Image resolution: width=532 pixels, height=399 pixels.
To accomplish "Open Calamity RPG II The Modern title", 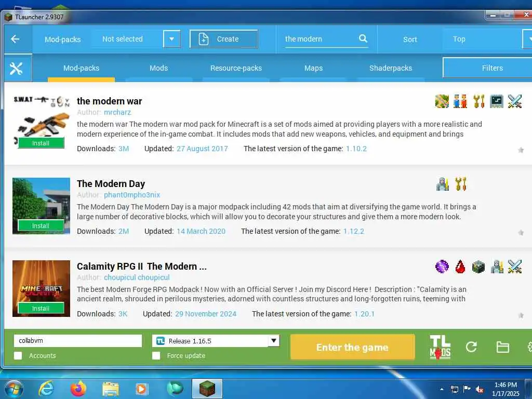I will pyautogui.click(x=141, y=267).
